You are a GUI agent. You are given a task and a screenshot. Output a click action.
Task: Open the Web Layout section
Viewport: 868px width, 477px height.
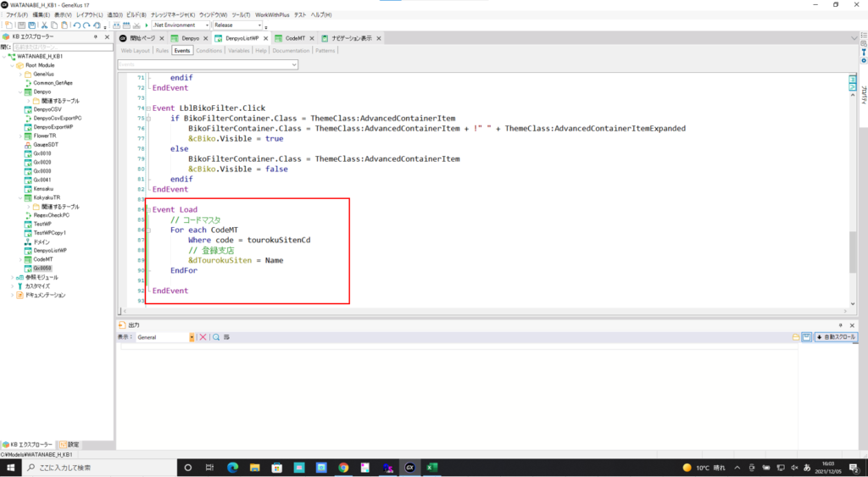point(135,50)
